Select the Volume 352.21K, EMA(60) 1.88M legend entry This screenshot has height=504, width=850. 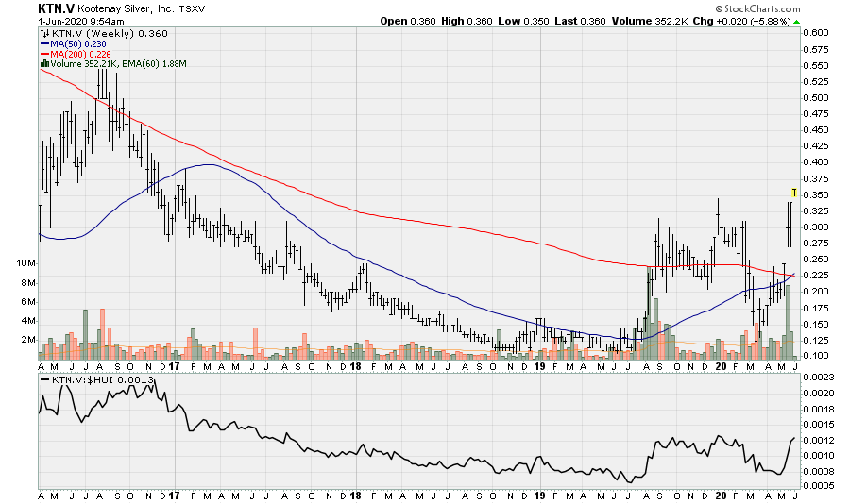[x=119, y=64]
